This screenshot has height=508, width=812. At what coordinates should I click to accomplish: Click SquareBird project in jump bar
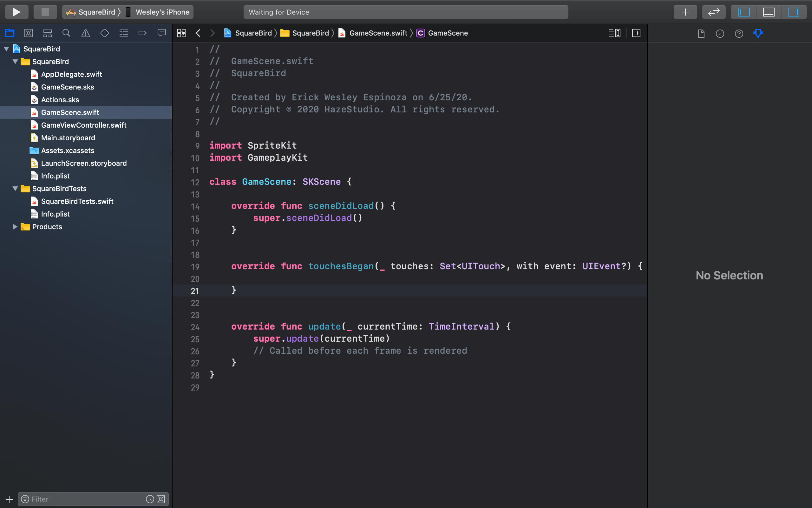coord(248,33)
